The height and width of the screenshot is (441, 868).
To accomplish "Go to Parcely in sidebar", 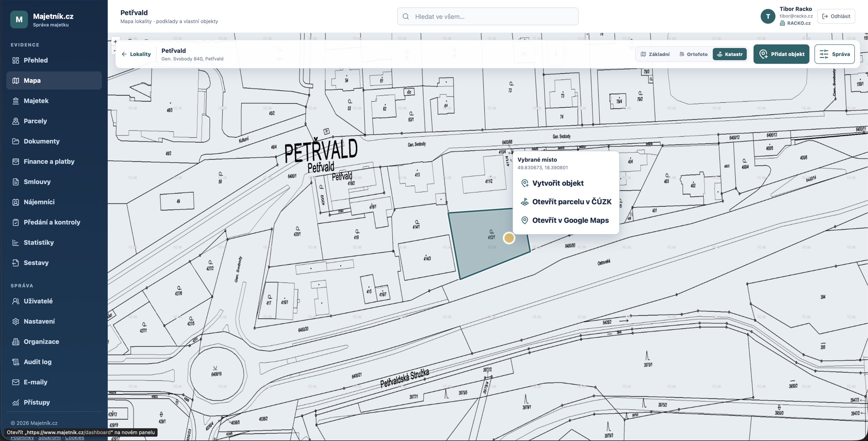I will (x=54, y=121).
